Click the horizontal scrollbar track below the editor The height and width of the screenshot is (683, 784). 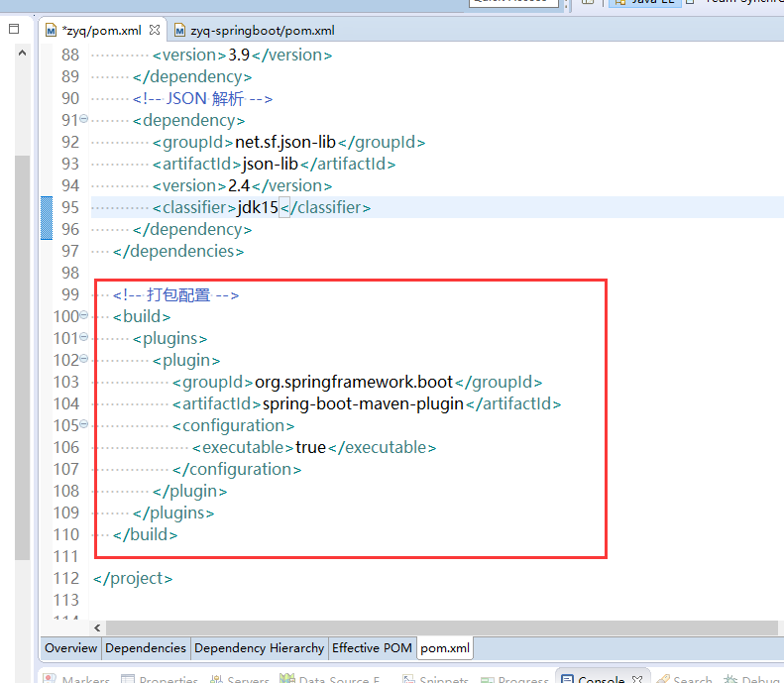[x=441, y=627]
